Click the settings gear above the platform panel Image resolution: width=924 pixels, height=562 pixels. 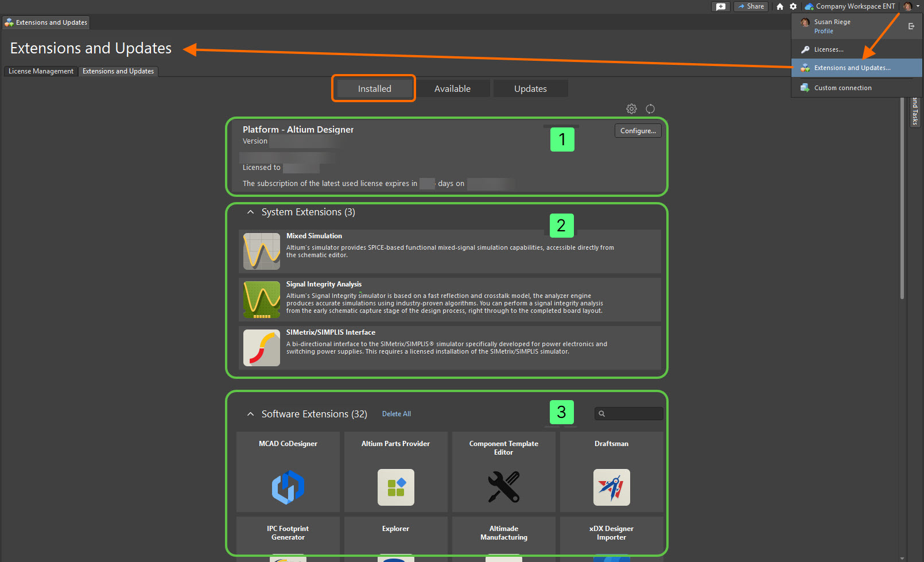pyautogui.click(x=631, y=109)
